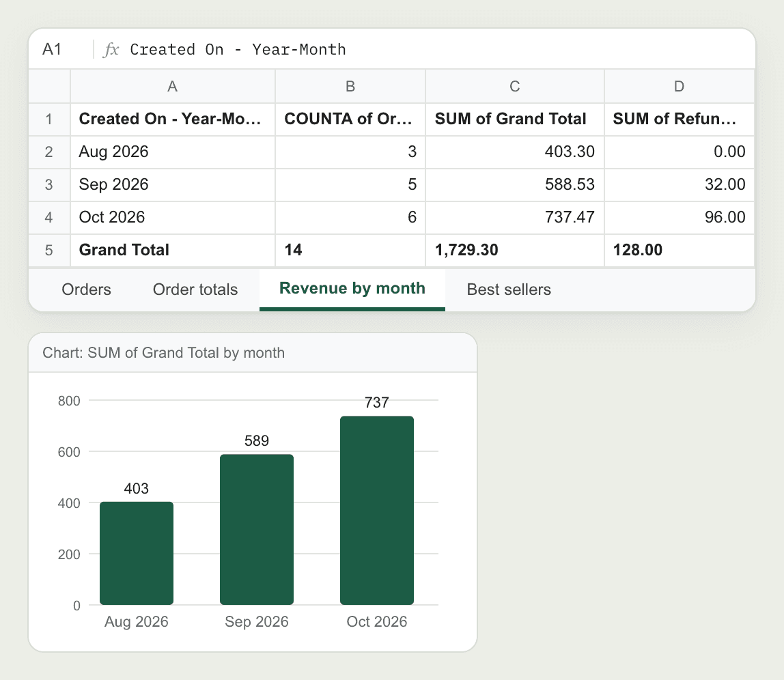The image size is (784, 680).
Task: Click the 200 y-axis label
Action: [69, 554]
